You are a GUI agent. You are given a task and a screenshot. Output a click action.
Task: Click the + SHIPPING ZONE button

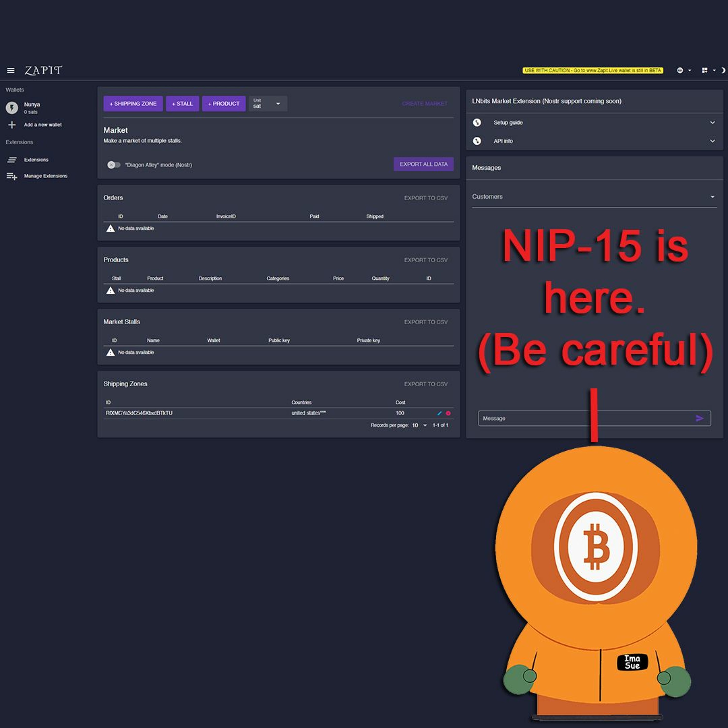point(133,104)
